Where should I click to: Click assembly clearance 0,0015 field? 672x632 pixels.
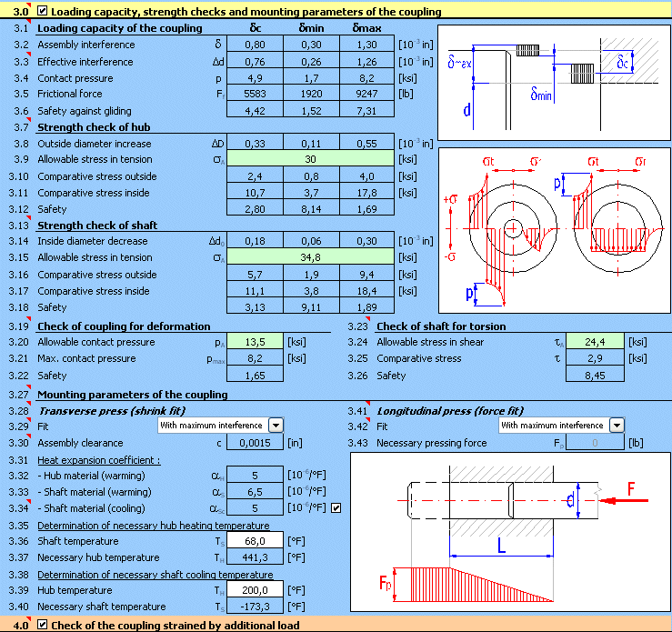pos(255,443)
